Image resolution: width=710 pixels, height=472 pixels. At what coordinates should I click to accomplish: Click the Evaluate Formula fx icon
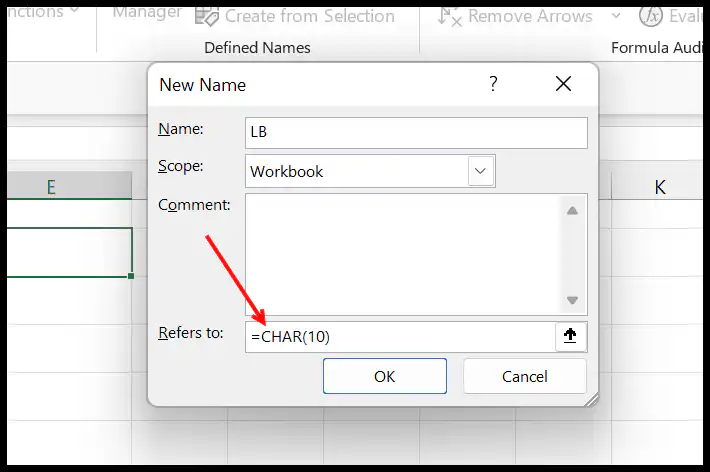coord(651,16)
